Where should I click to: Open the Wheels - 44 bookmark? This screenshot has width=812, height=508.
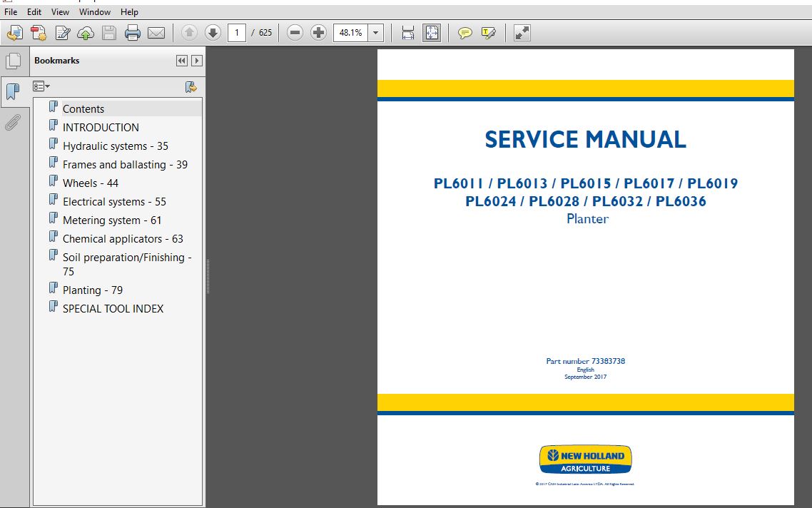[x=91, y=183]
